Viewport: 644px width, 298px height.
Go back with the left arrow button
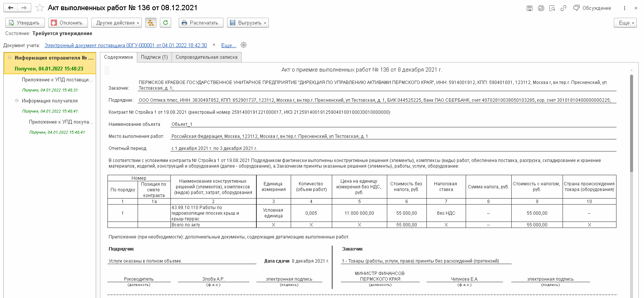pos(11,8)
